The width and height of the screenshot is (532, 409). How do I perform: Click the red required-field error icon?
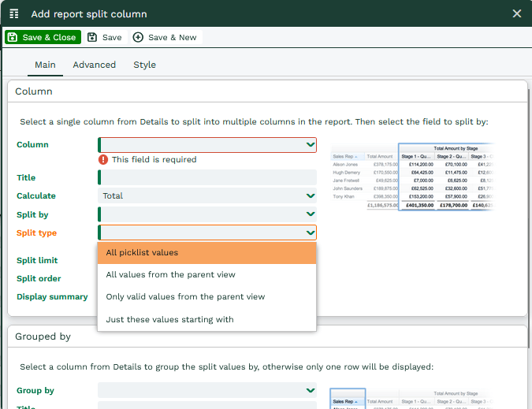[103, 159]
